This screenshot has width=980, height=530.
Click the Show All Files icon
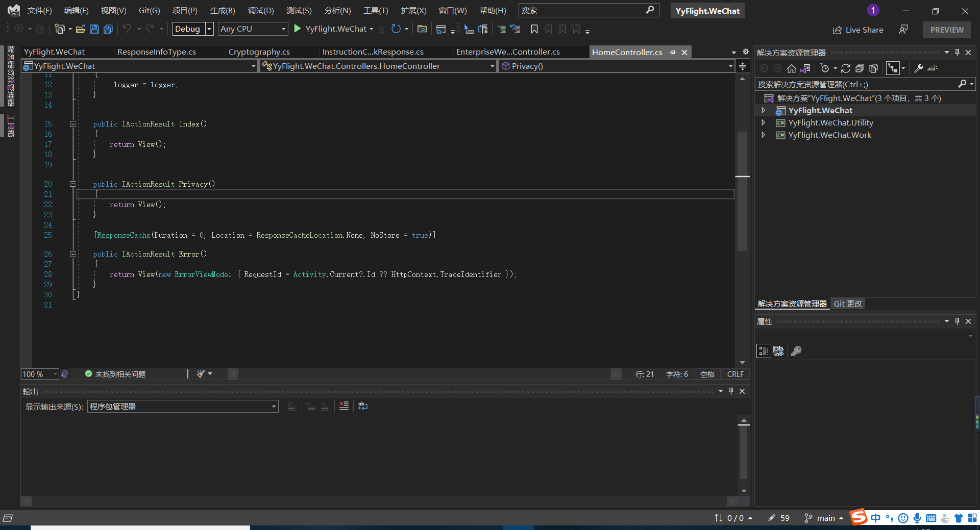pos(873,68)
